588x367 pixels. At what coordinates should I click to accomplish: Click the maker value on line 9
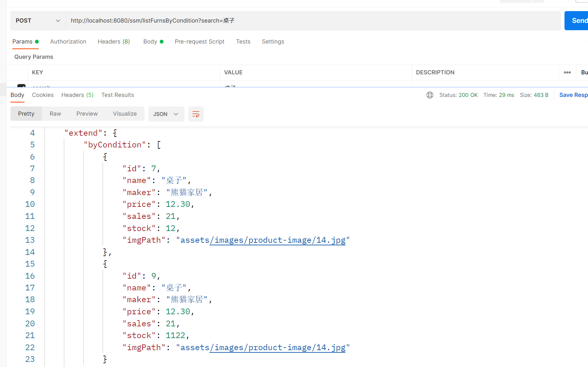(187, 193)
